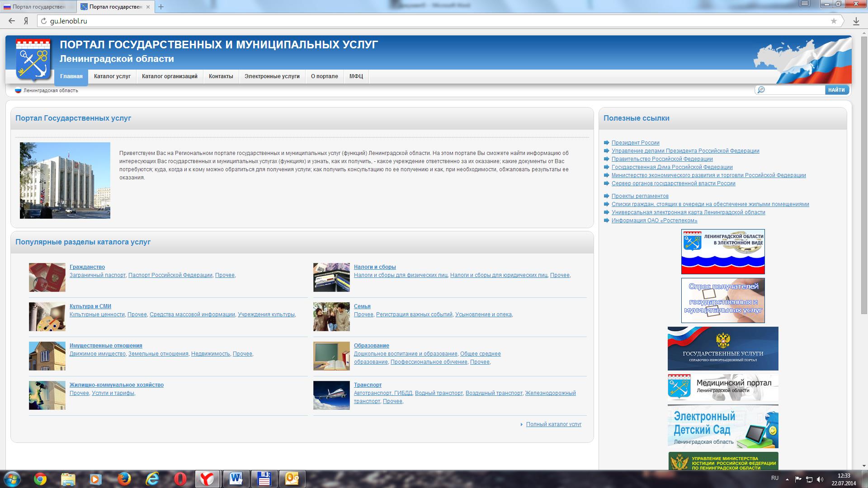Open Outlook from the taskbar

(x=292, y=479)
